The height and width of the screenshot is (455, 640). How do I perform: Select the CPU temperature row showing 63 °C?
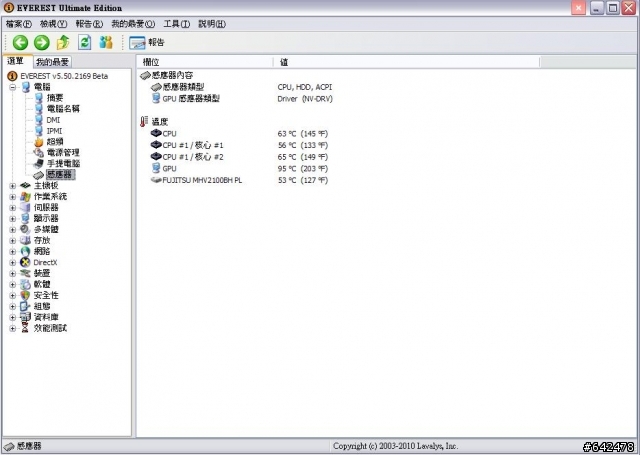(x=239, y=134)
